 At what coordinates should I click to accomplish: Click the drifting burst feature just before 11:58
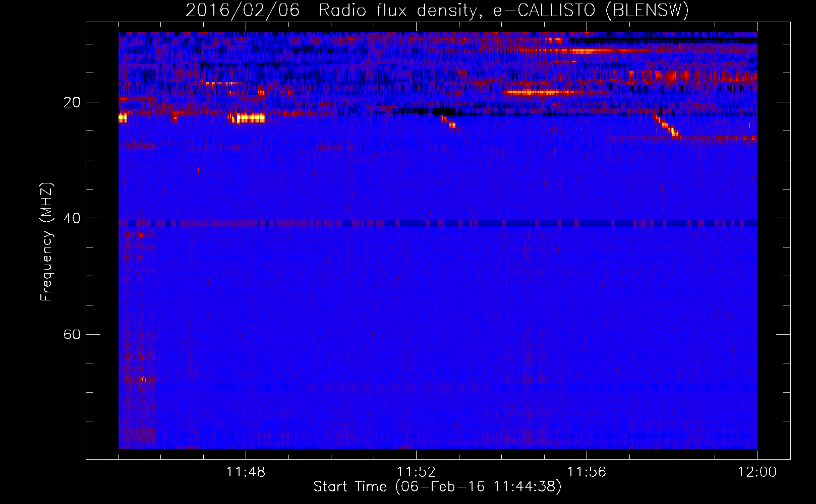pos(667,127)
